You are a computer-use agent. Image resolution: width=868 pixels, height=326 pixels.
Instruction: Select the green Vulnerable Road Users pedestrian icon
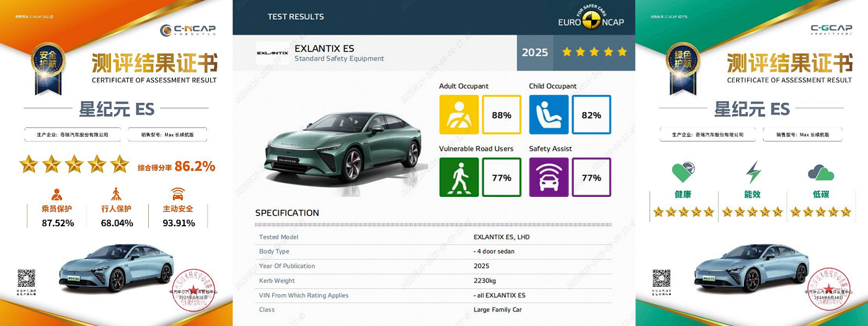pos(459,177)
